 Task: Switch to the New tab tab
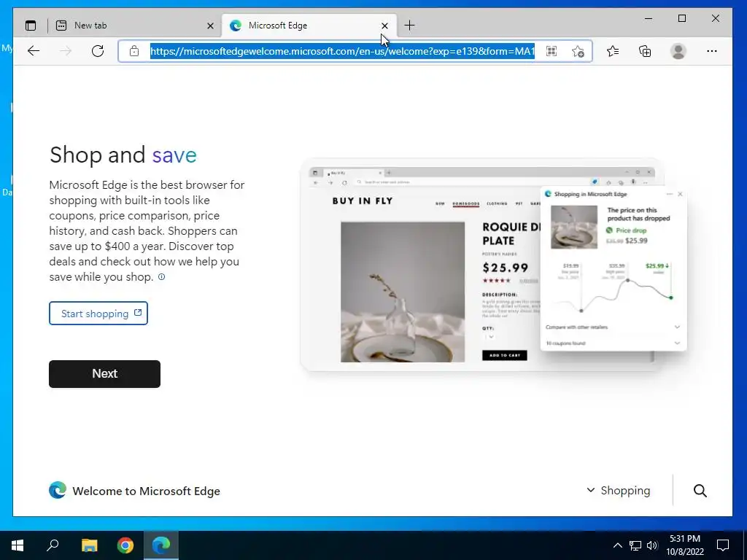[x=135, y=26]
